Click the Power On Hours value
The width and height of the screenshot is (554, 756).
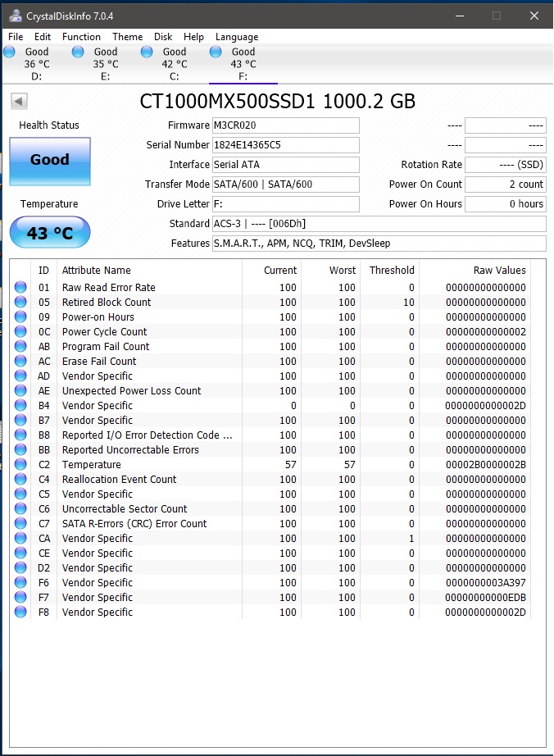pos(506,204)
